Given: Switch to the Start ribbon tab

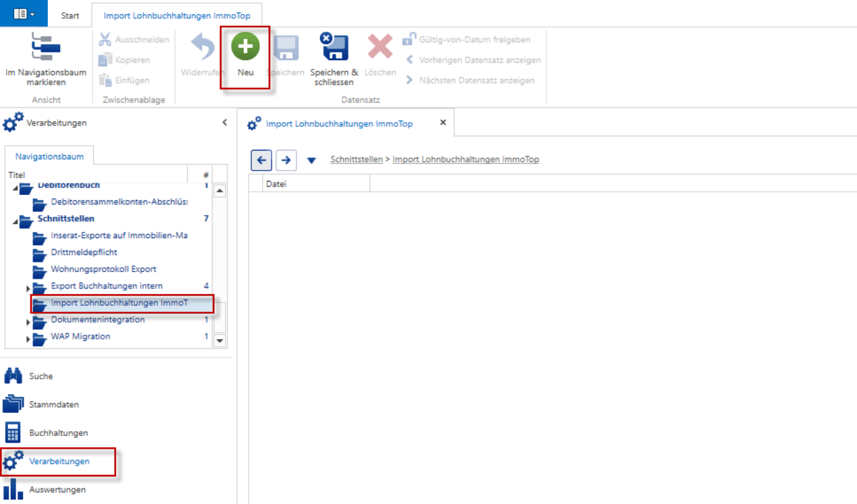Looking at the screenshot, I should point(70,16).
